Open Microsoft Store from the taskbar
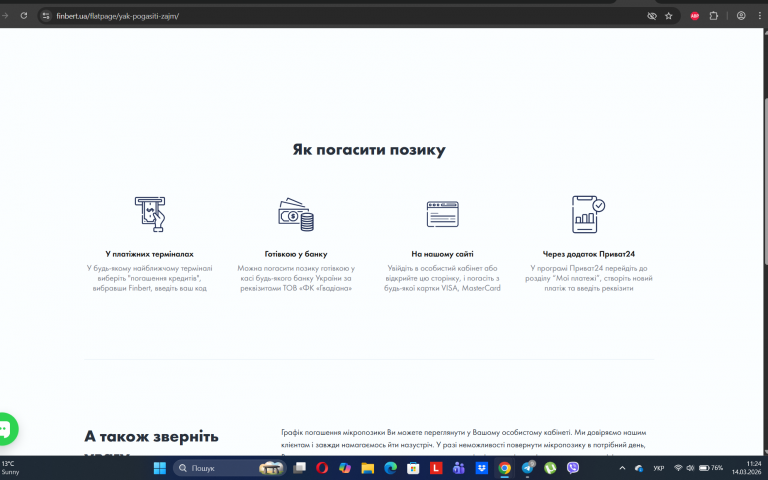Screen dimensions: 768x480 (413, 468)
